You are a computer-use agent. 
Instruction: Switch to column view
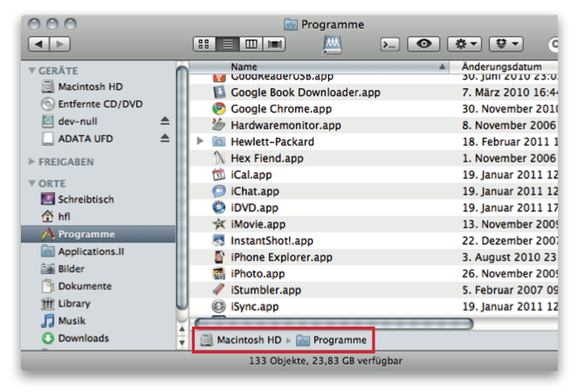[x=251, y=45]
